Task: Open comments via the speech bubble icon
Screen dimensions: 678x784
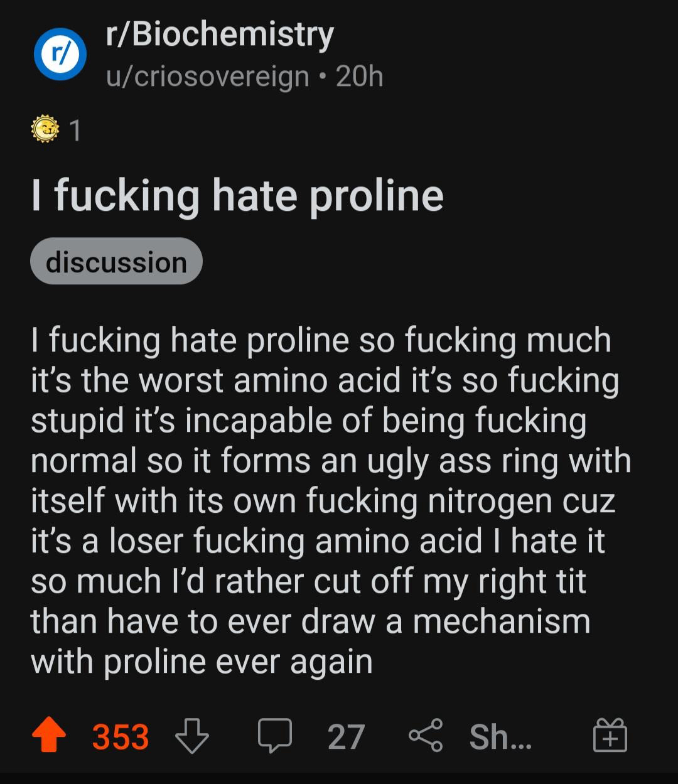Action: (x=274, y=737)
